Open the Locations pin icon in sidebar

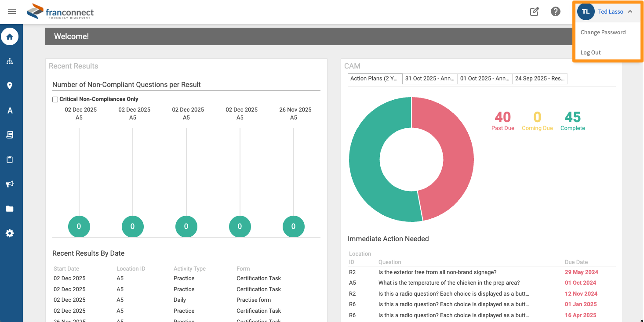(x=10, y=86)
